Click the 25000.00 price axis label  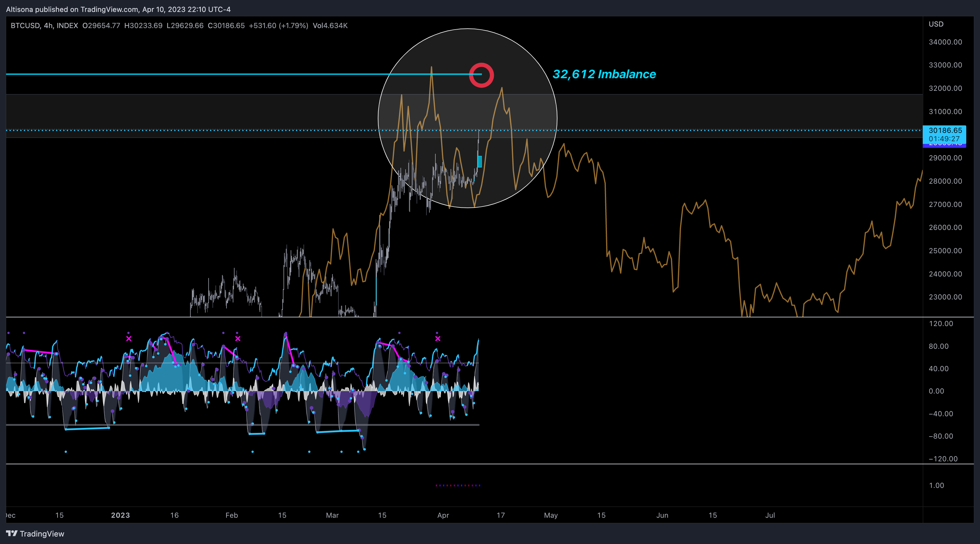tap(945, 251)
